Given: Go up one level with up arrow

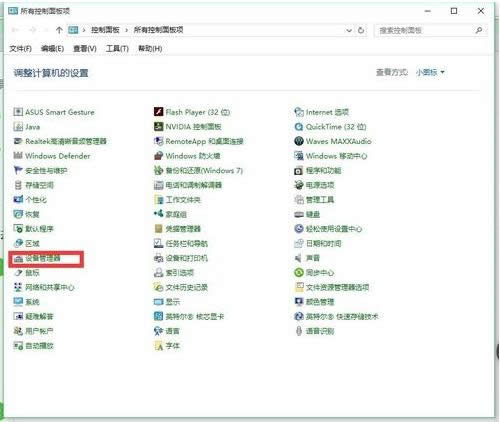Looking at the screenshot, I should [59, 30].
